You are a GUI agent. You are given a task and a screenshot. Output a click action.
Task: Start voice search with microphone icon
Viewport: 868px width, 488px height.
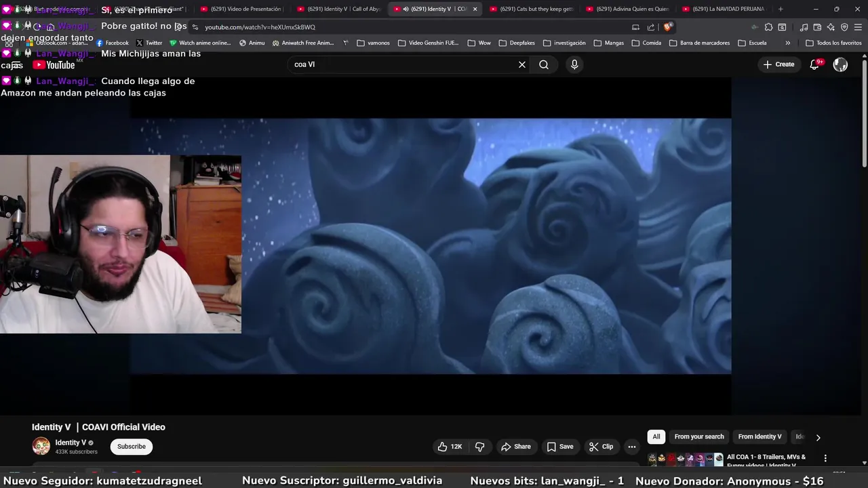(574, 64)
